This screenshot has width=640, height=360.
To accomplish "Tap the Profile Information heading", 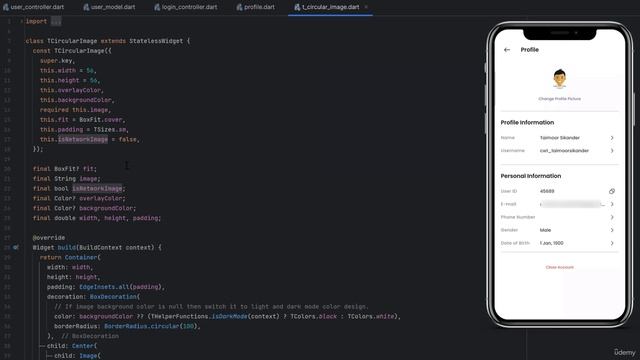I will (527, 122).
